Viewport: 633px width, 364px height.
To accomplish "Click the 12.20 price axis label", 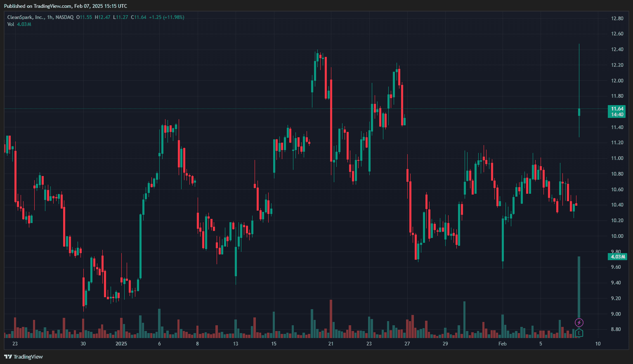I will (617, 65).
